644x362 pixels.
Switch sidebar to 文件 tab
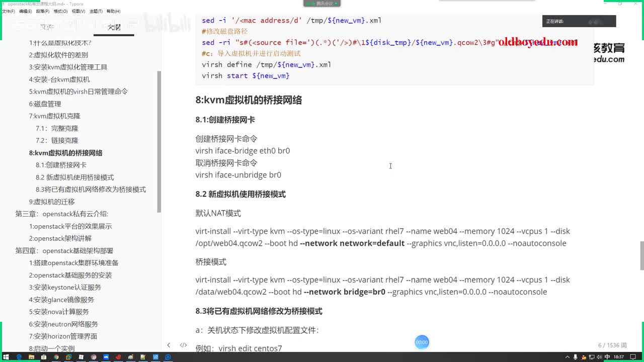[x=46, y=27]
